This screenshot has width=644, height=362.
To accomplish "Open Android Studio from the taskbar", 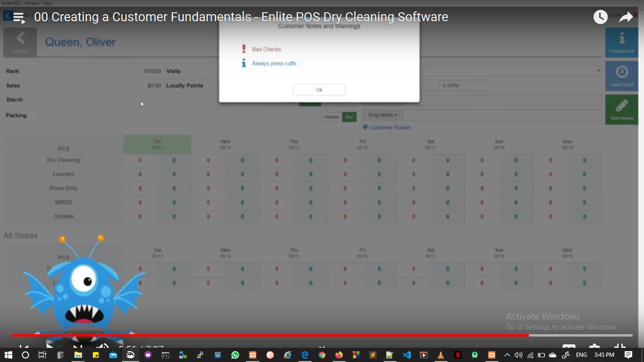I will pos(475,355).
